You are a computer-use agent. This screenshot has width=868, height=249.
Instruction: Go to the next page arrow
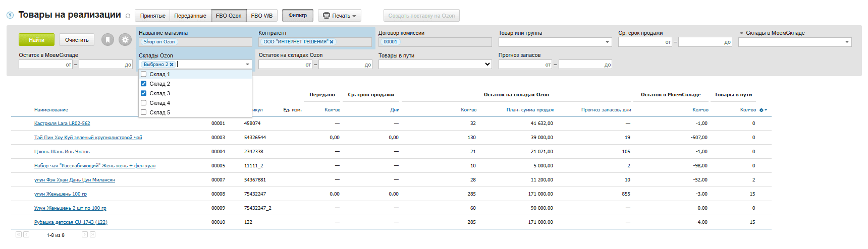85,234
